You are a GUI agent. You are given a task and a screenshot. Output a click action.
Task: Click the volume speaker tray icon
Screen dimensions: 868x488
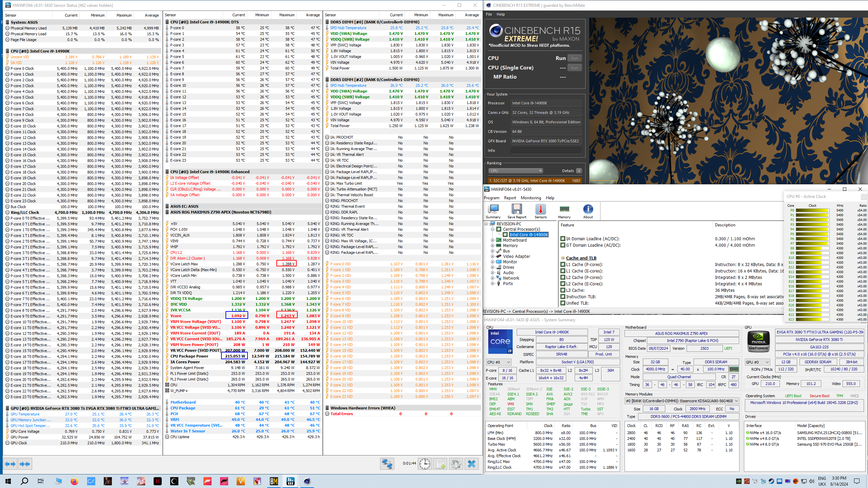[812, 481]
